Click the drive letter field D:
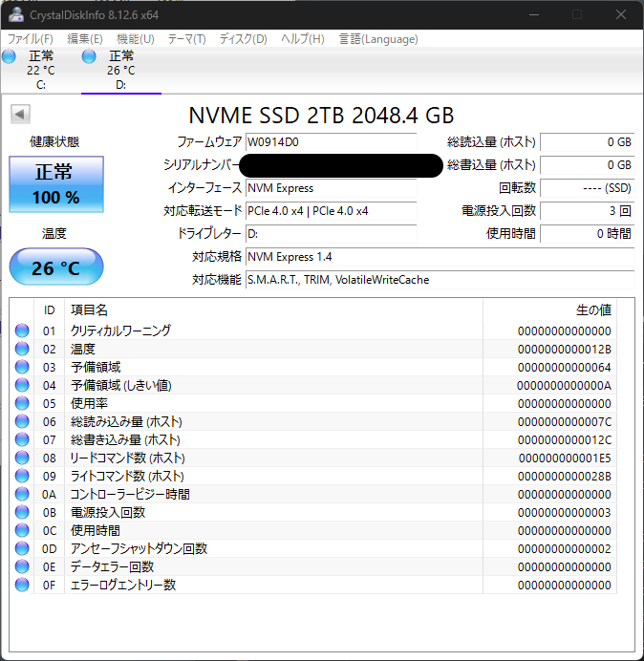644x661 pixels. [x=331, y=233]
